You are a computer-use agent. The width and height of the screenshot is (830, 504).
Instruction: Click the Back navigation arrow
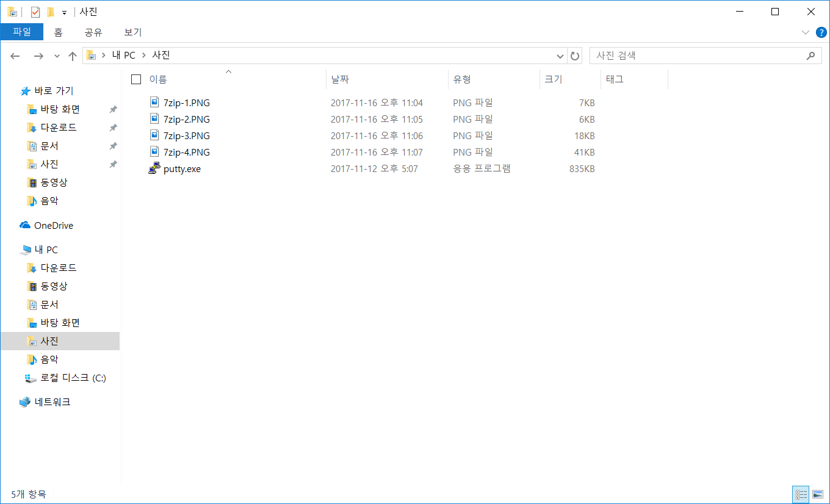tap(15, 56)
